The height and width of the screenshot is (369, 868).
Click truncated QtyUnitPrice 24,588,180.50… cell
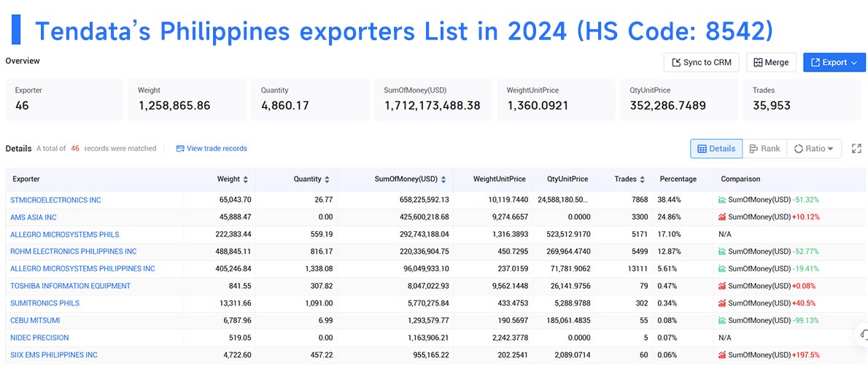[562, 200]
